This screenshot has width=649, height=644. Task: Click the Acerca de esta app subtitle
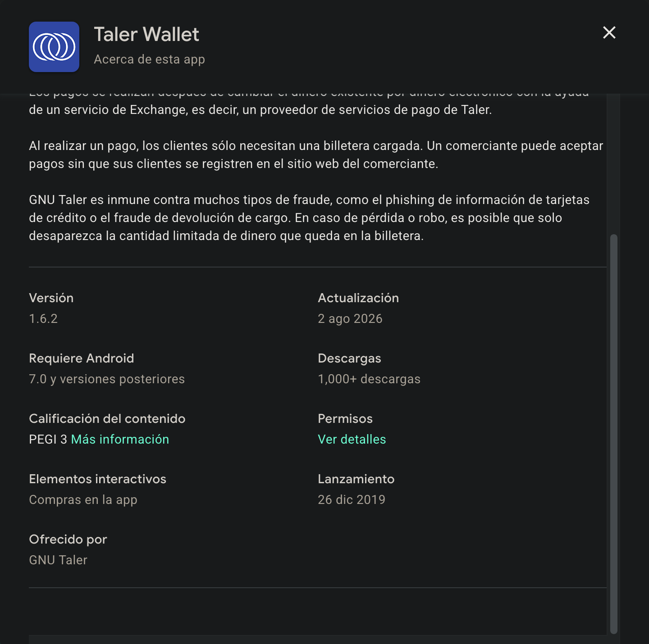[149, 59]
